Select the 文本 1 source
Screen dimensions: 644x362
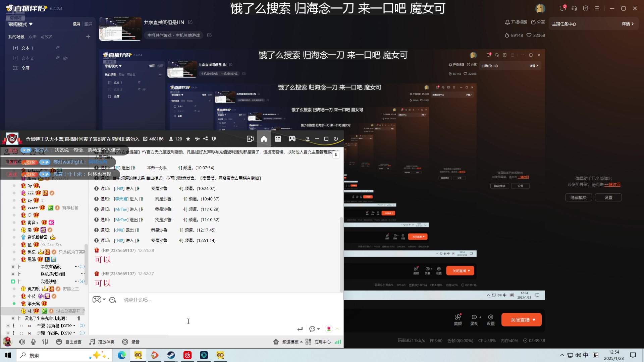tap(27, 48)
